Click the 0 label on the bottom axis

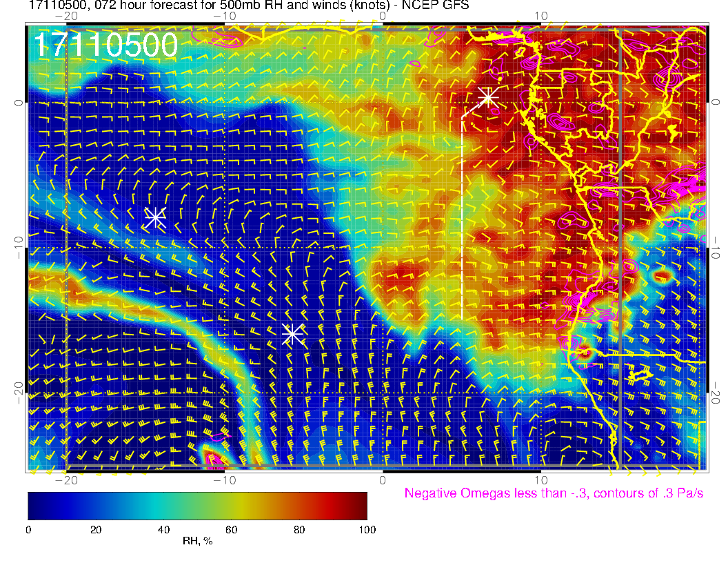[x=383, y=480]
